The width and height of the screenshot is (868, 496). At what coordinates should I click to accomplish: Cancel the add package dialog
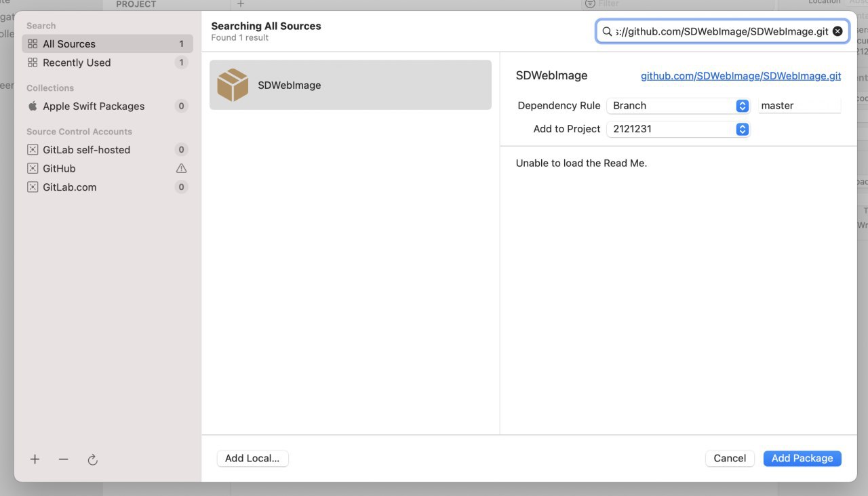click(730, 459)
